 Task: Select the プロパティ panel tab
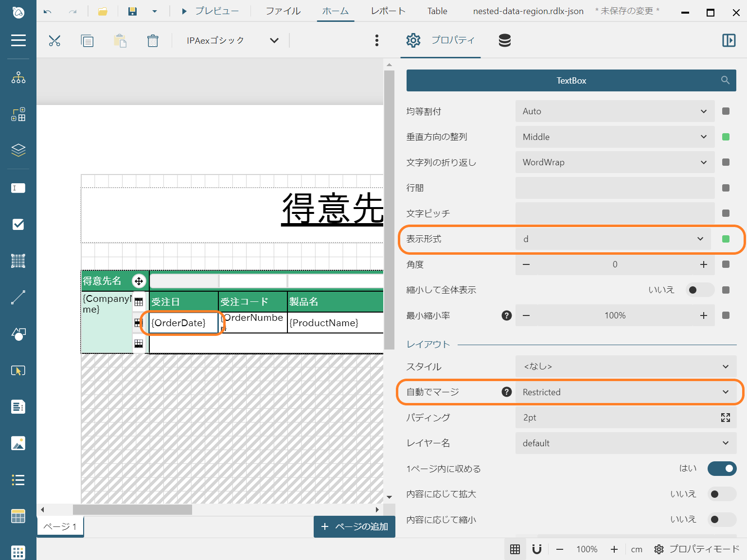[x=441, y=40]
